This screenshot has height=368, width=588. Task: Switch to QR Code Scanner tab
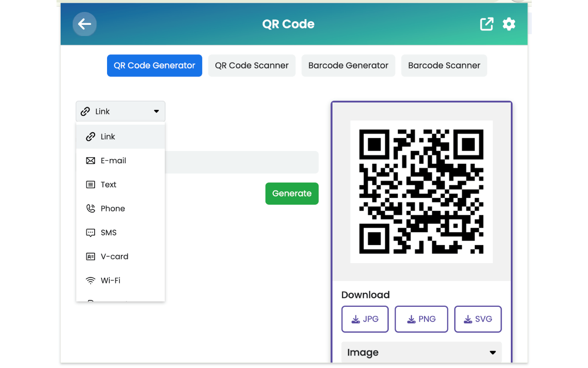click(252, 65)
